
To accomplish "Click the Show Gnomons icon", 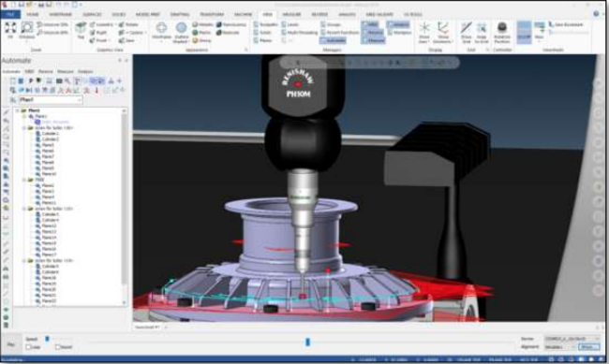I will tap(443, 32).
